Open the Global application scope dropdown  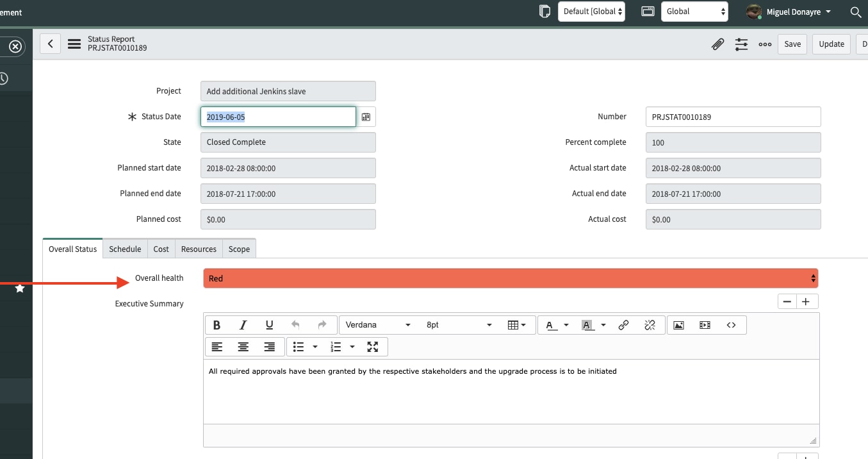[695, 12]
